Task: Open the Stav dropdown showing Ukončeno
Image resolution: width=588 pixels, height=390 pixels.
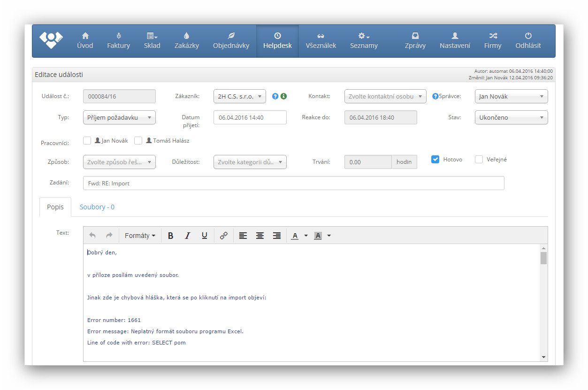Action: 511,117
